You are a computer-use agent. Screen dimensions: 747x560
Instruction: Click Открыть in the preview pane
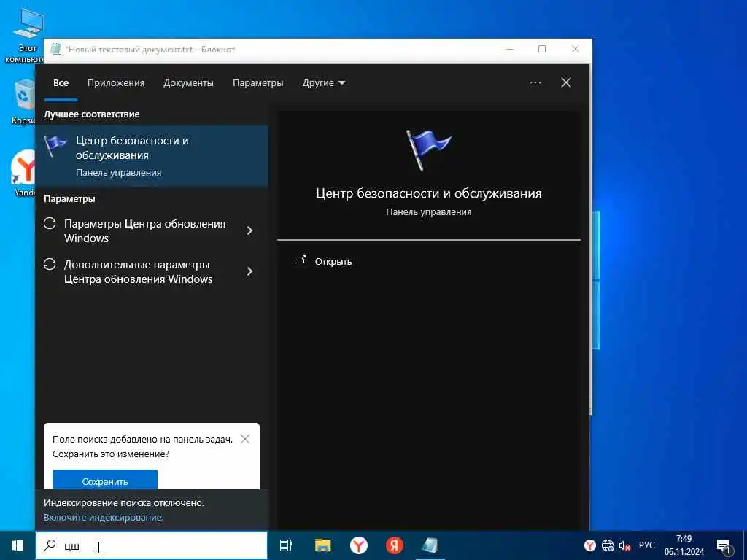[333, 262]
